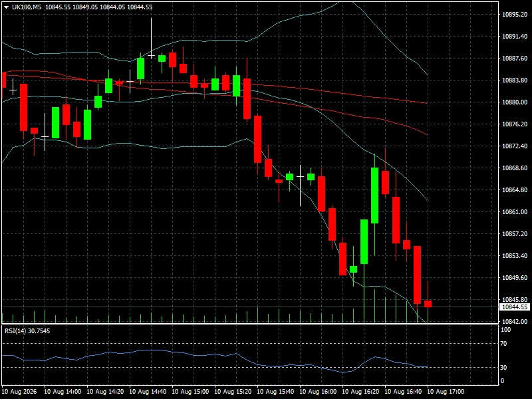Click the 10842.00 price scale label
The image size is (532, 399).
(x=515, y=321)
